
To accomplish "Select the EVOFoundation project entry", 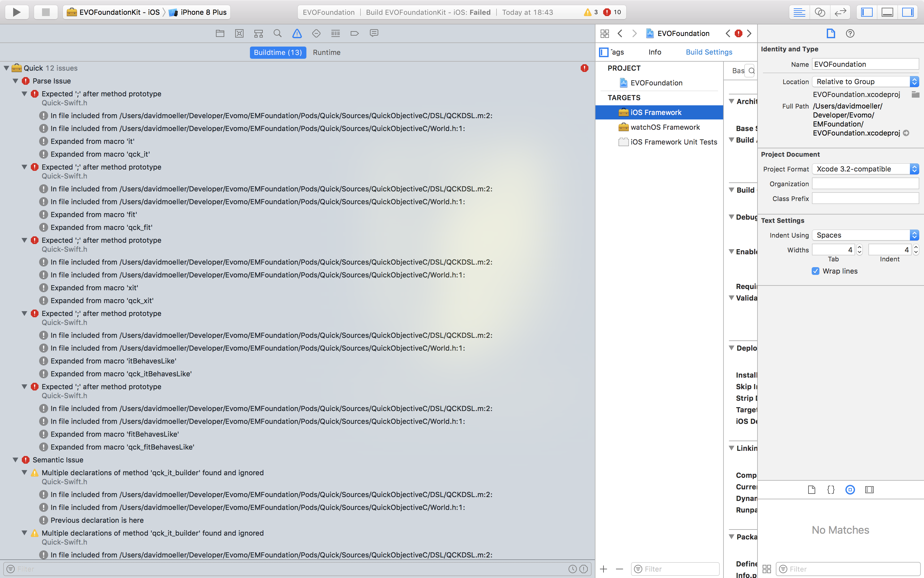I will tap(659, 83).
